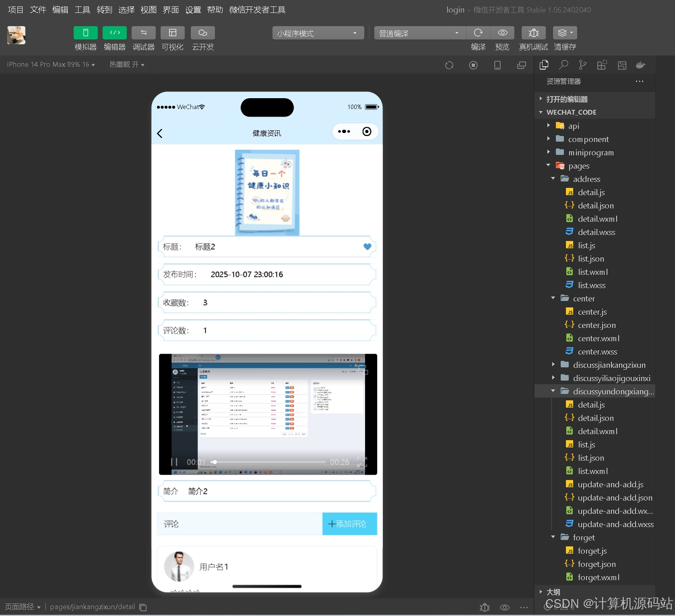Open the 资源管理器 more options ellipsis
675x616 pixels.
click(640, 81)
